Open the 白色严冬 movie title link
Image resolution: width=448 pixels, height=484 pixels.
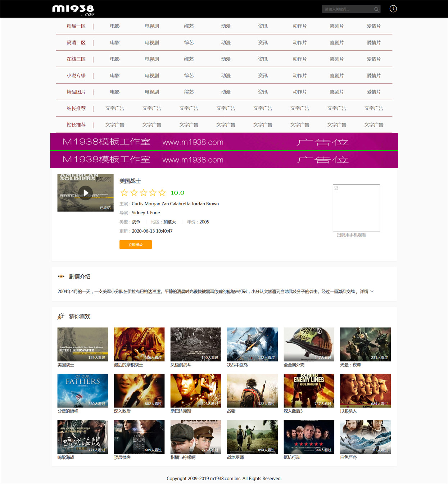click(x=348, y=457)
